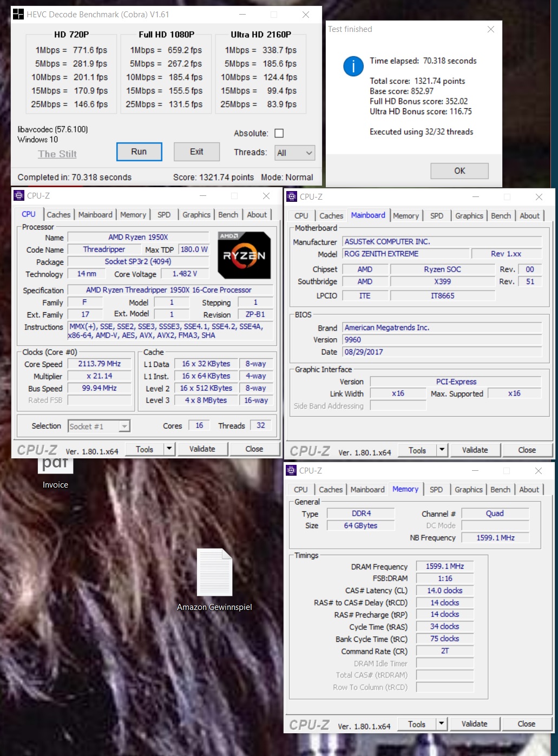Click the Level 3 4 x 8 MBytes value

206,400
